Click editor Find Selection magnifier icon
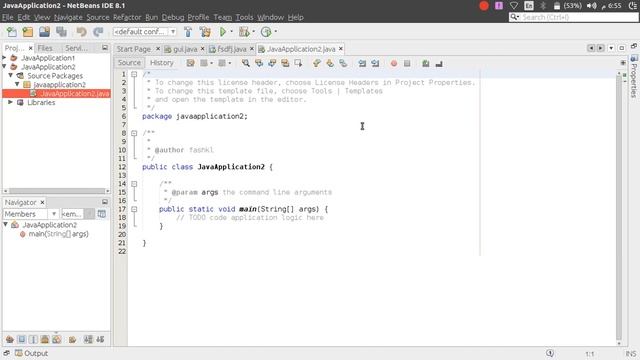 click(x=246, y=63)
